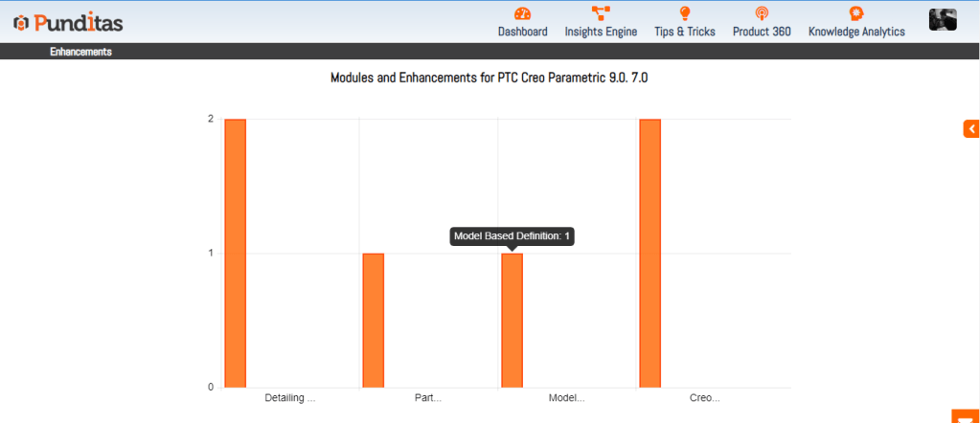Select the Tips & Tricks text label
Image resolution: width=980 pixels, height=423 pixels.
coord(684,32)
